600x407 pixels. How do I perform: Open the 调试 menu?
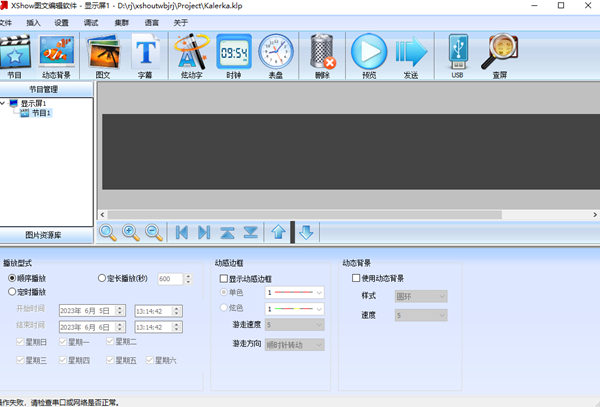(91, 23)
